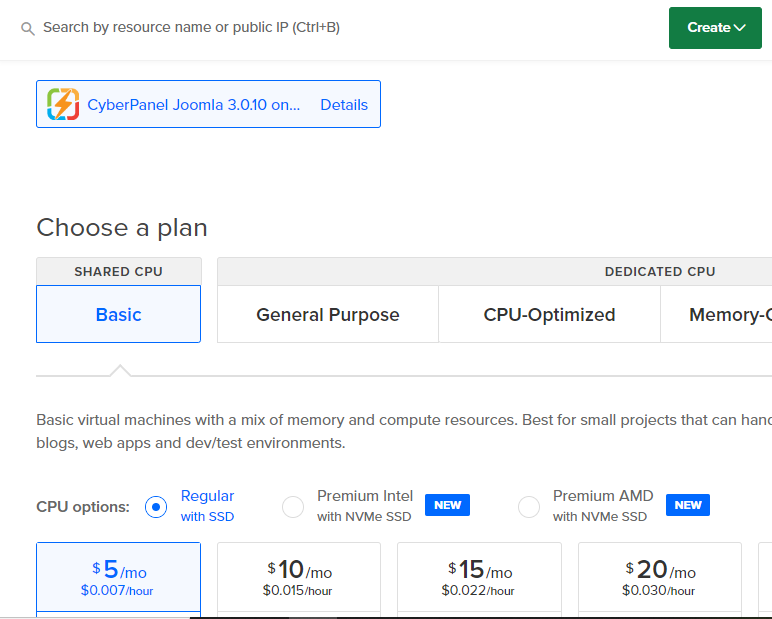Choose the $10/mo droplet plan
772x619 pixels.
pos(299,579)
